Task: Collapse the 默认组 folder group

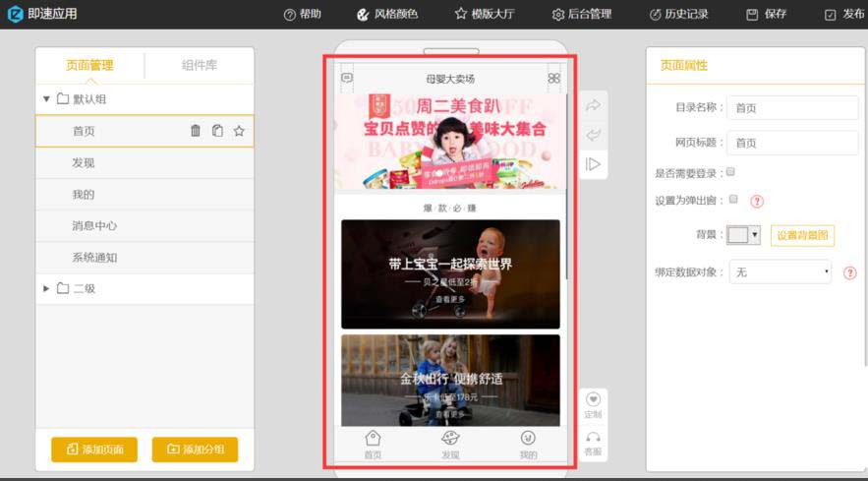Action: 46,99
